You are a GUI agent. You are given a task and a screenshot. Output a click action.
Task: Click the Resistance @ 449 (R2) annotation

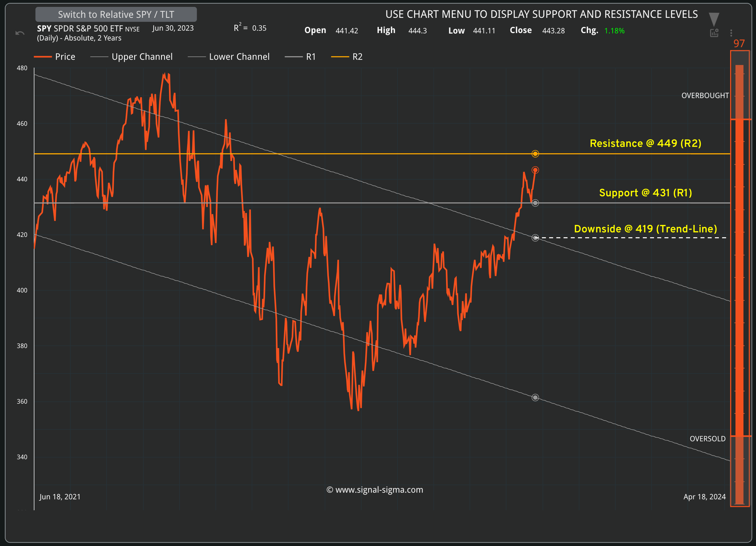click(x=645, y=143)
